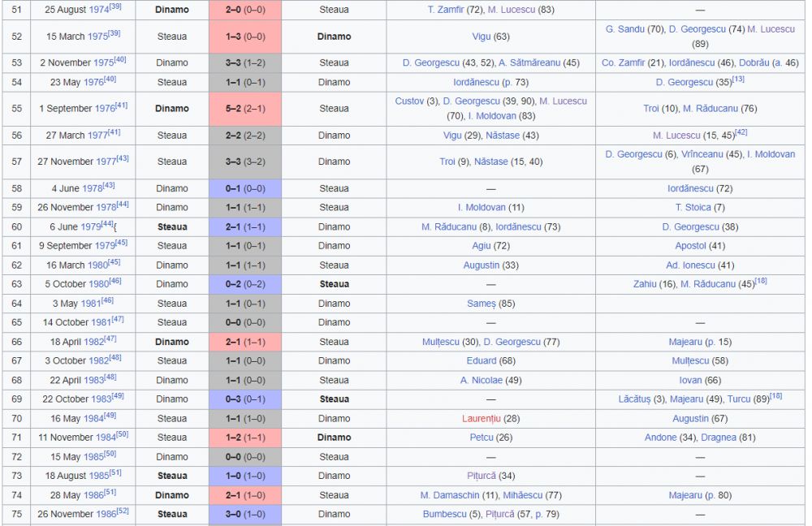Open the A. Sătmăreanu player page
The height and width of the screenshot is (526, 812).
pos(529,63)
